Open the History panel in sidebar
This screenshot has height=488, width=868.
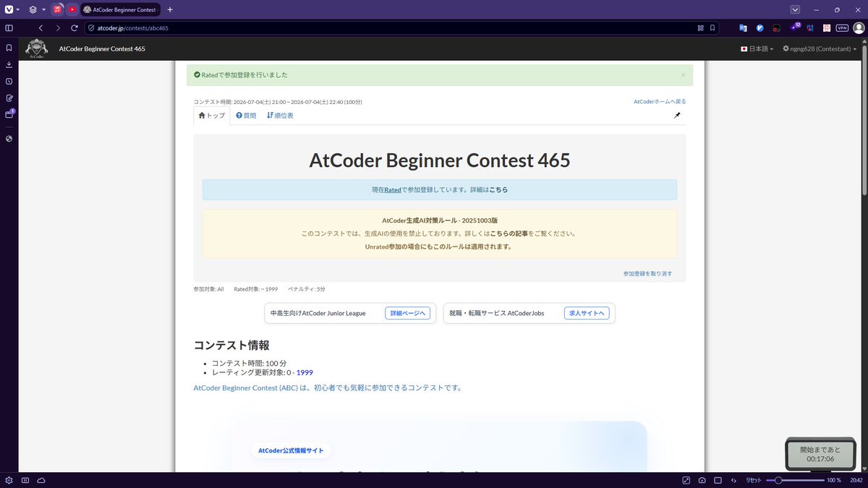(9, 81)
